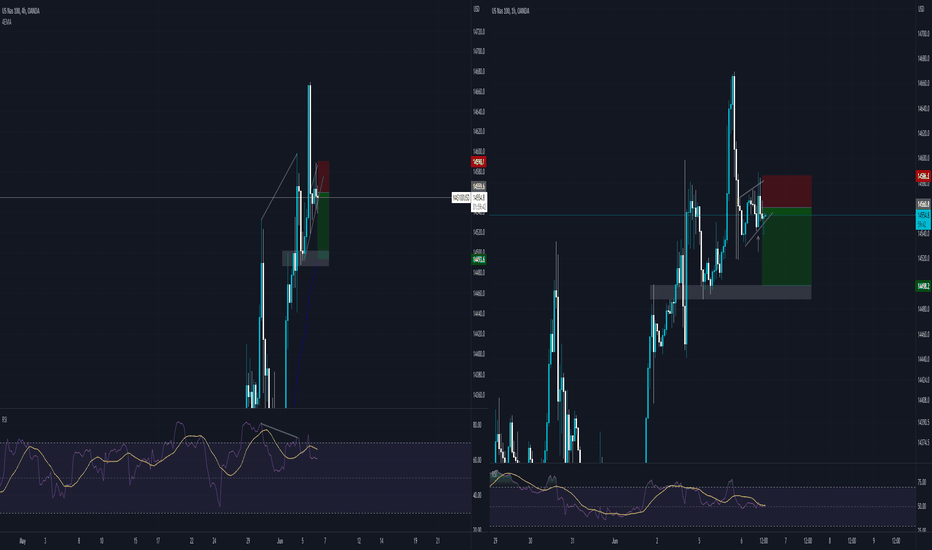The width and height of the screenshot is (932, 550).
Task: Click the 'Jun' date label on the left time axis
Action: pos(279,541)
